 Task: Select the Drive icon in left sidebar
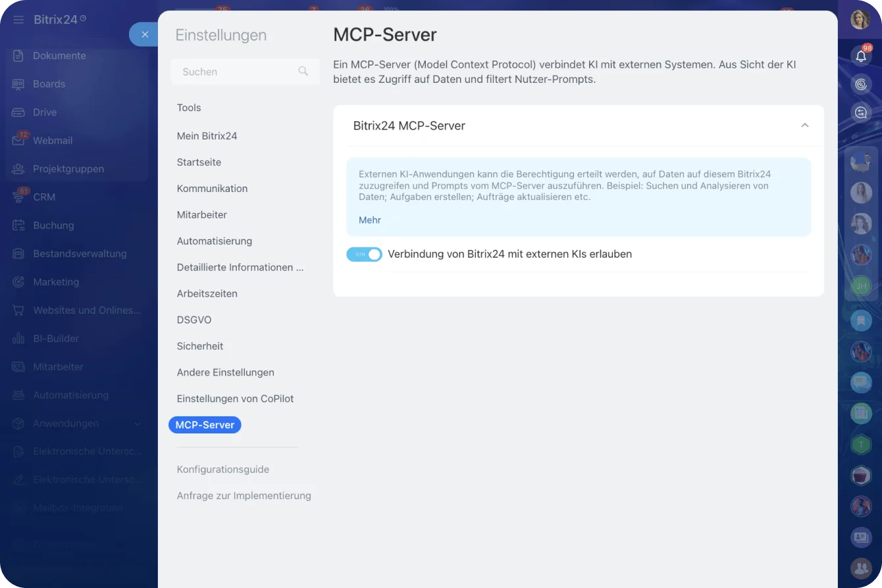pyautogui.click(x=18, y=112)
